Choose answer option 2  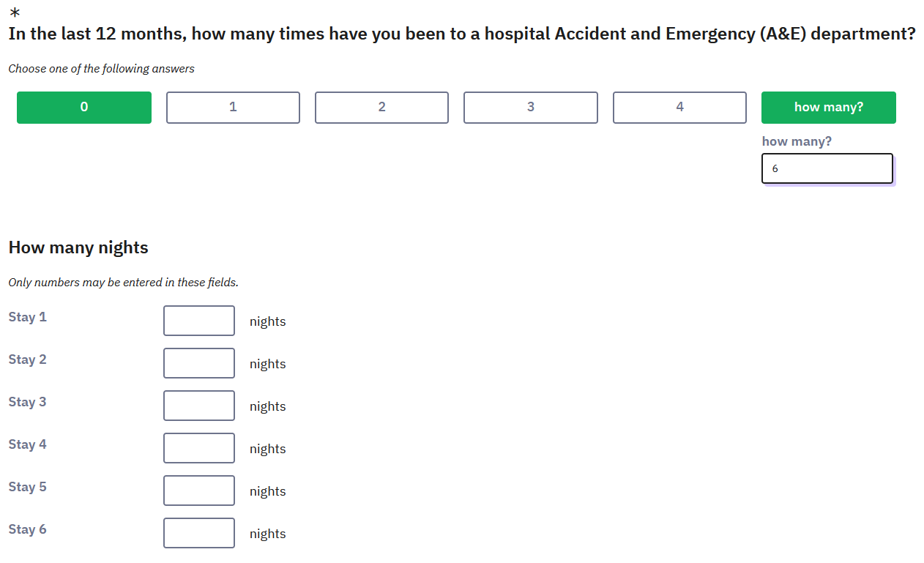tap(381, 108)
